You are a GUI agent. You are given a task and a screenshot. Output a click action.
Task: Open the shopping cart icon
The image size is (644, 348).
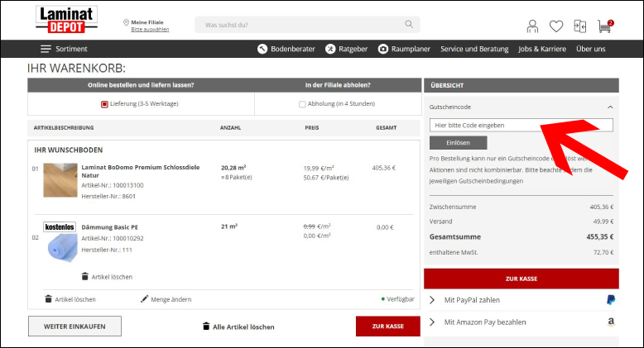click(x=605, y=26)
